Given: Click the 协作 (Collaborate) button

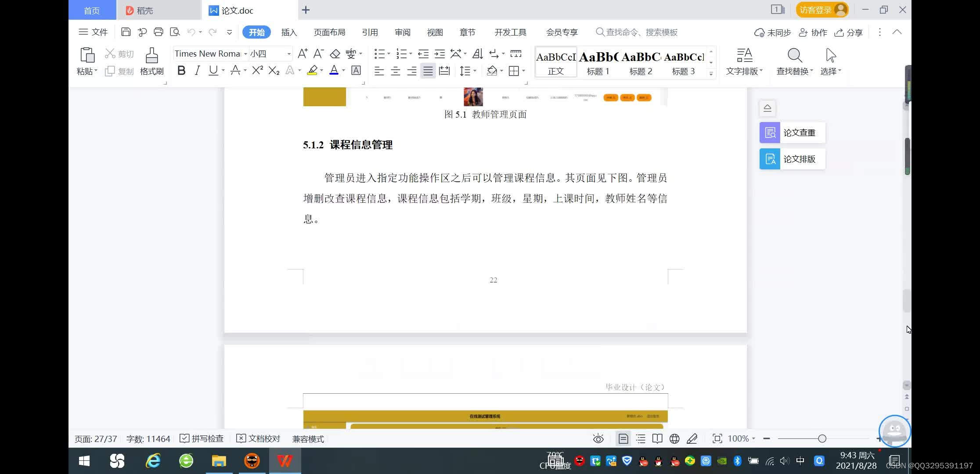Looking at the screenshot, I should (x=813, y=32).
